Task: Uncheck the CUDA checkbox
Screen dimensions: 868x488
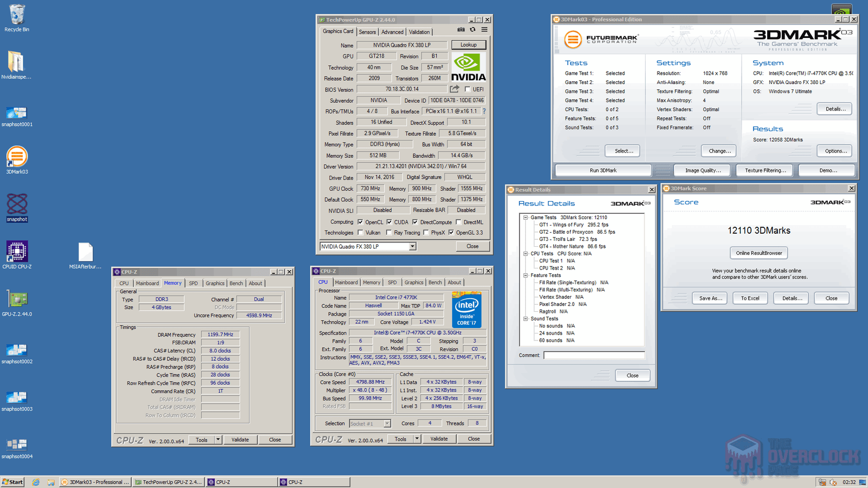Action: (x=389, y=222)
